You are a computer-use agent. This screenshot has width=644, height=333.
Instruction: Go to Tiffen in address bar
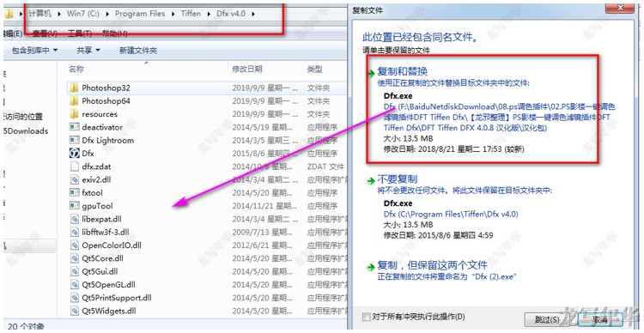tap(191, 14)
